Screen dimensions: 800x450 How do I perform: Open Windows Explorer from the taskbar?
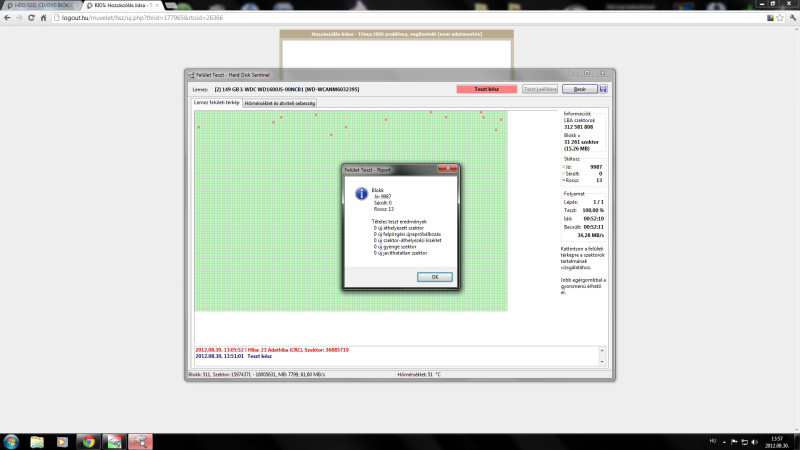(37, 441)
